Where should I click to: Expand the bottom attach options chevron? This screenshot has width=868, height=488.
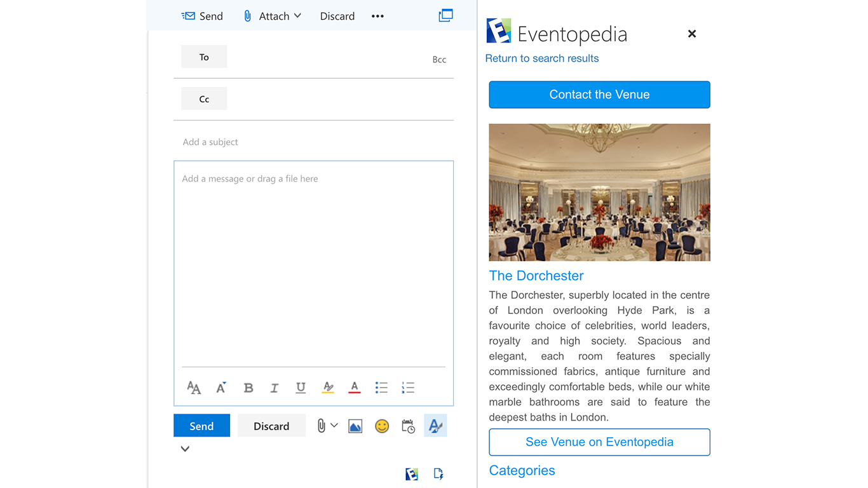click(334, 425)
